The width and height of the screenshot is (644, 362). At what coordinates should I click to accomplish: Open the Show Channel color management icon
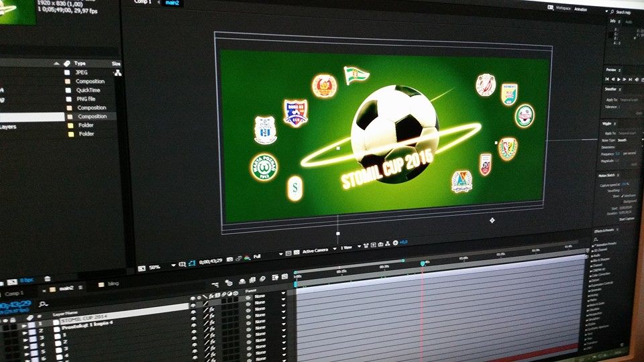click(247, 257)
